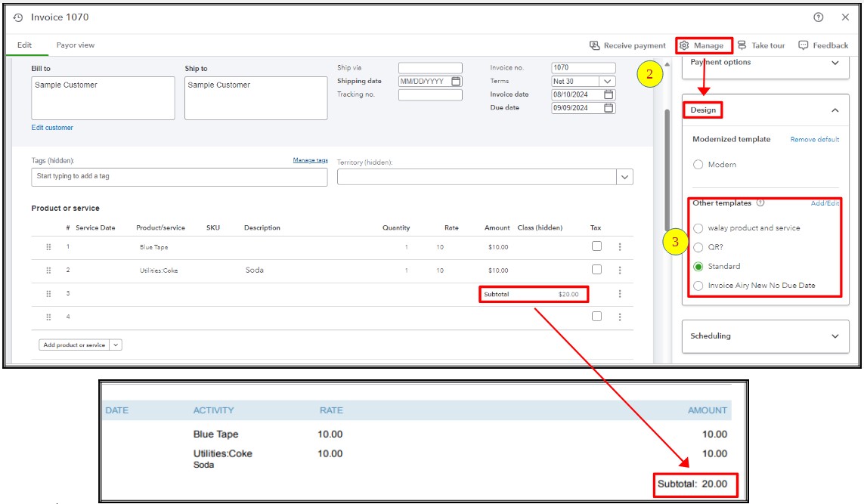Click the Receive payment icon

point(596,45)
